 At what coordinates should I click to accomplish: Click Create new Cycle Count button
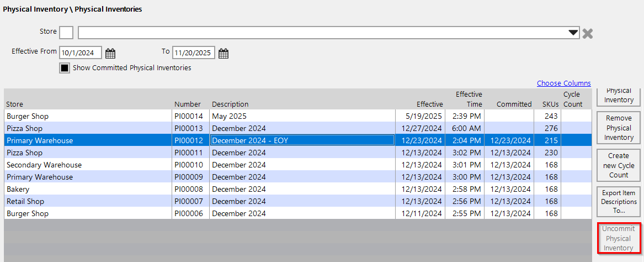click(618, 165)
